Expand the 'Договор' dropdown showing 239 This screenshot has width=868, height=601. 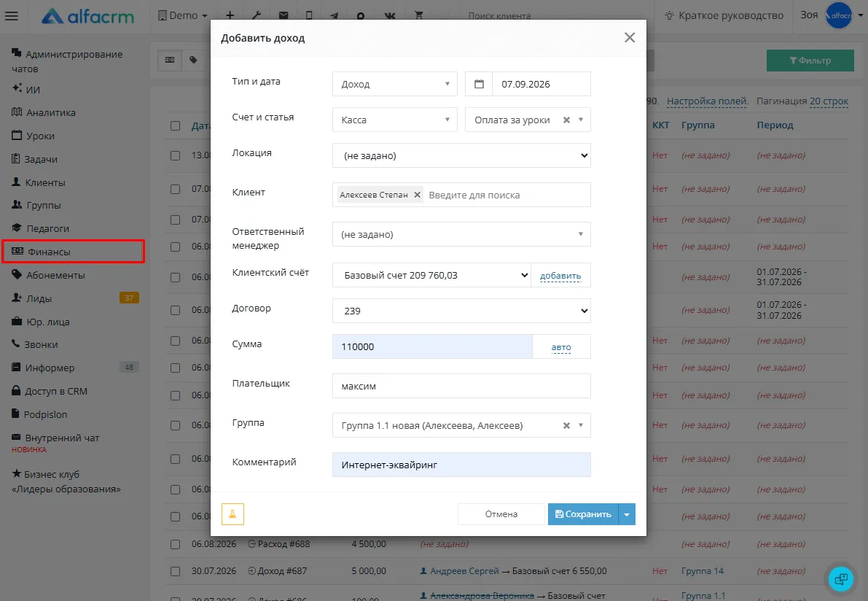coord(461,311)
